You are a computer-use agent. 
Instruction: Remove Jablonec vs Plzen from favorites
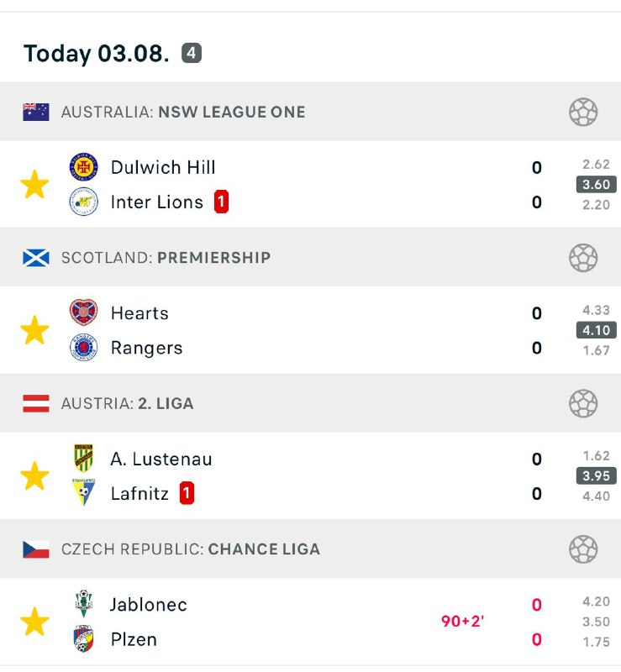(x=34, y=622)
